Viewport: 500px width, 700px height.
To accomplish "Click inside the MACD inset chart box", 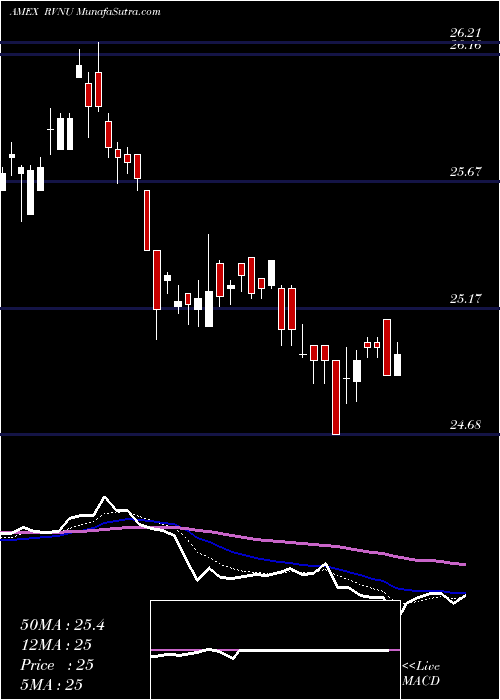I will 275,650.
